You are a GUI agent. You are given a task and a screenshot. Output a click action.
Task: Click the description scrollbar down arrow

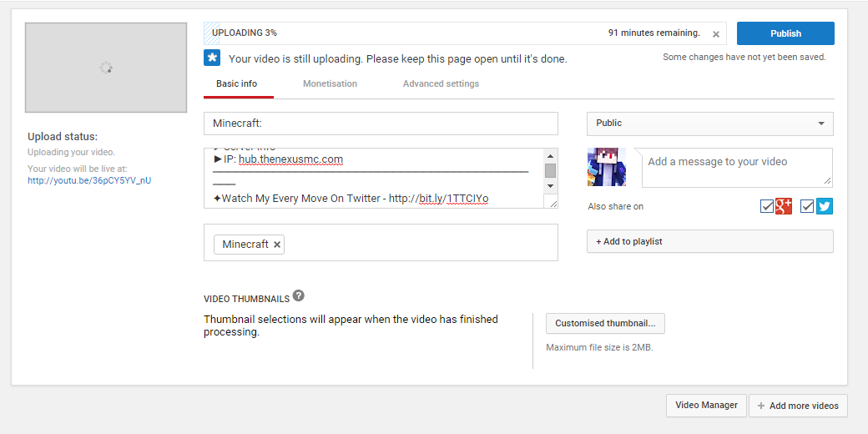[550, 186]
